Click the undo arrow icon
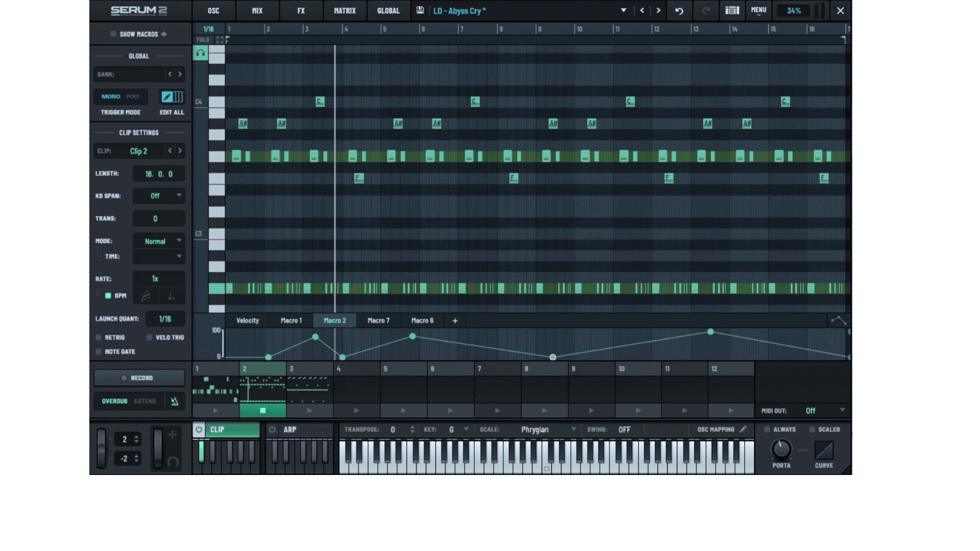Image resolution: width=980 pixels, height=551 pixels. (x=679, y=11)
